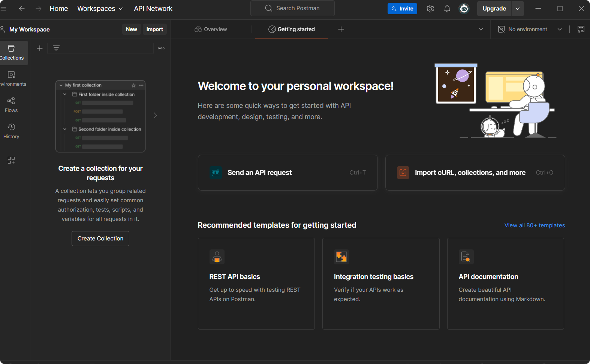The width and height of the screenshot is (590, 364).
Task: Open History in the sidebar
Action: pyautogui.click(x=11, y=131)
